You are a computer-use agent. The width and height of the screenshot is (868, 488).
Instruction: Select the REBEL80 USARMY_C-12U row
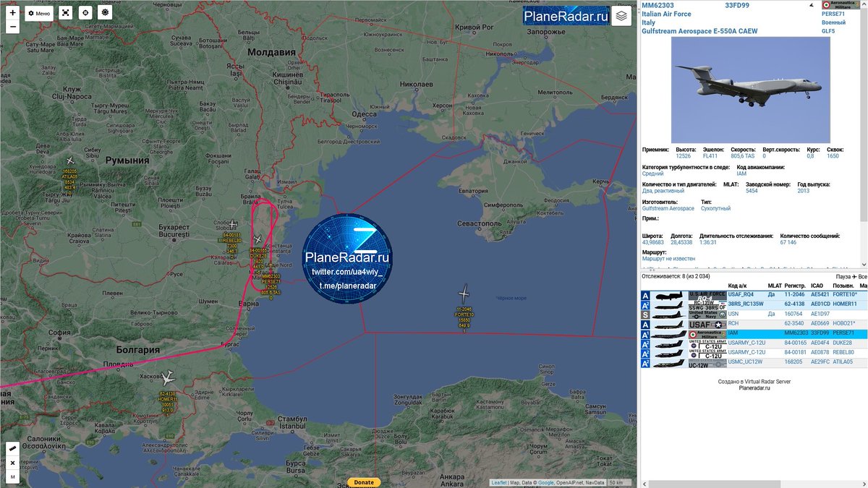[x=754, y=353]
